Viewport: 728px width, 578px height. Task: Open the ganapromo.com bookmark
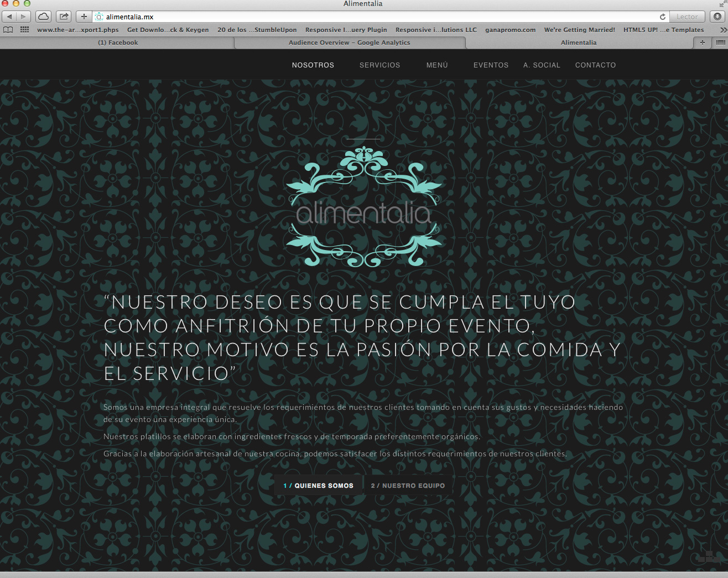[x=510, y=30]
